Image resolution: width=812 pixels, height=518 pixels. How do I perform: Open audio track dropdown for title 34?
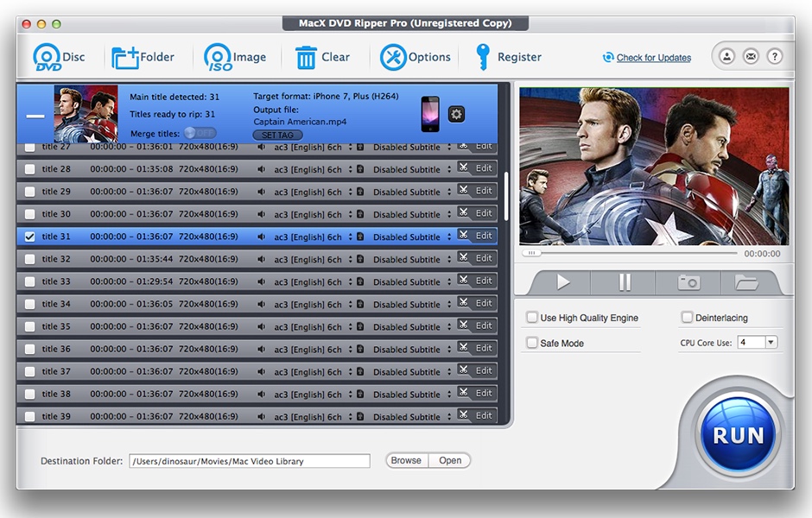(x=350, y=304)
